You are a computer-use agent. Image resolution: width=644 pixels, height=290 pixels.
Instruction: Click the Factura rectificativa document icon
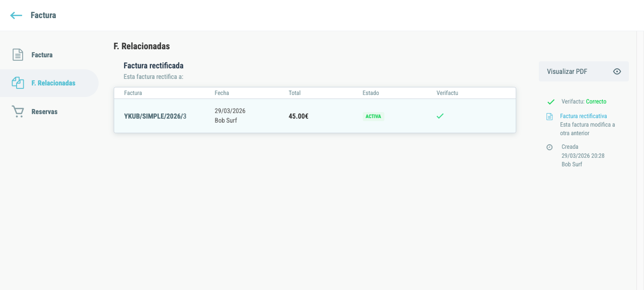point(549,117)
